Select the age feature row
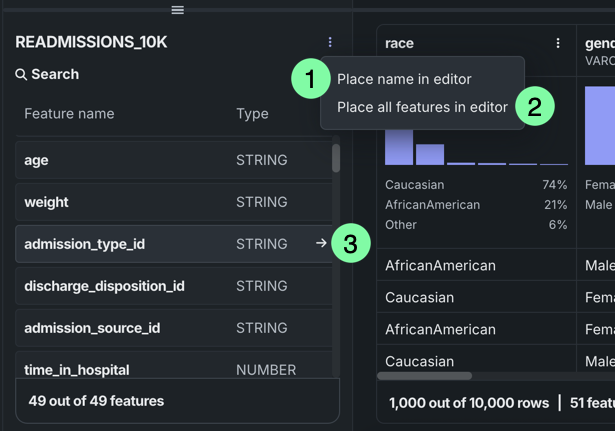Viewport: 615px width, 431px height. coord(170,160)
